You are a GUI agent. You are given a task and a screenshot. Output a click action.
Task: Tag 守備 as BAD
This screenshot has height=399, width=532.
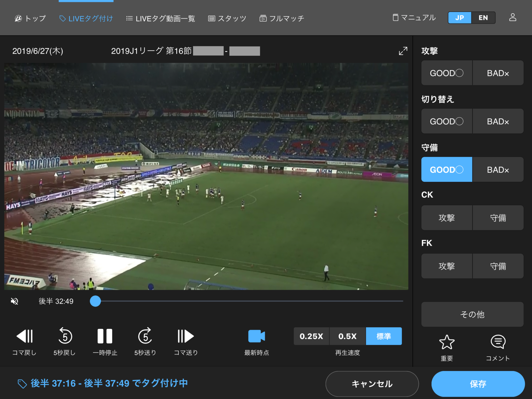click(498, 169)
